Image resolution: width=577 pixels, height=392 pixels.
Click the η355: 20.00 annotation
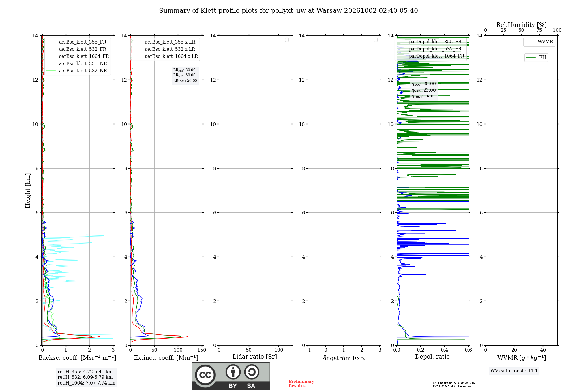tap(424, 84)
